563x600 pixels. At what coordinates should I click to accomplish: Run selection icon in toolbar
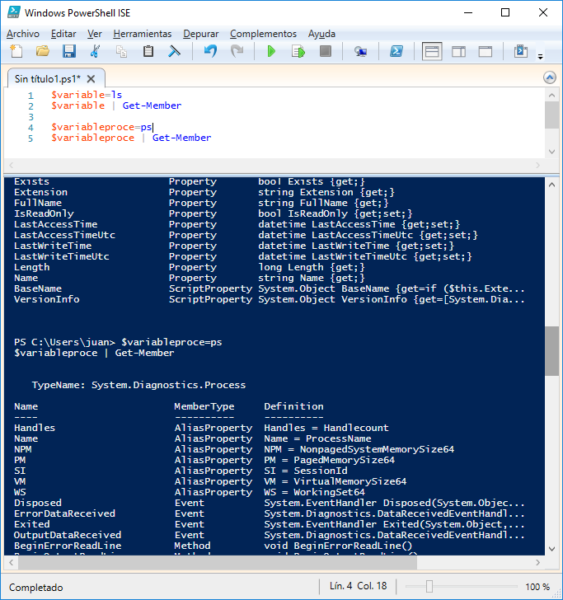coord(298,51)
